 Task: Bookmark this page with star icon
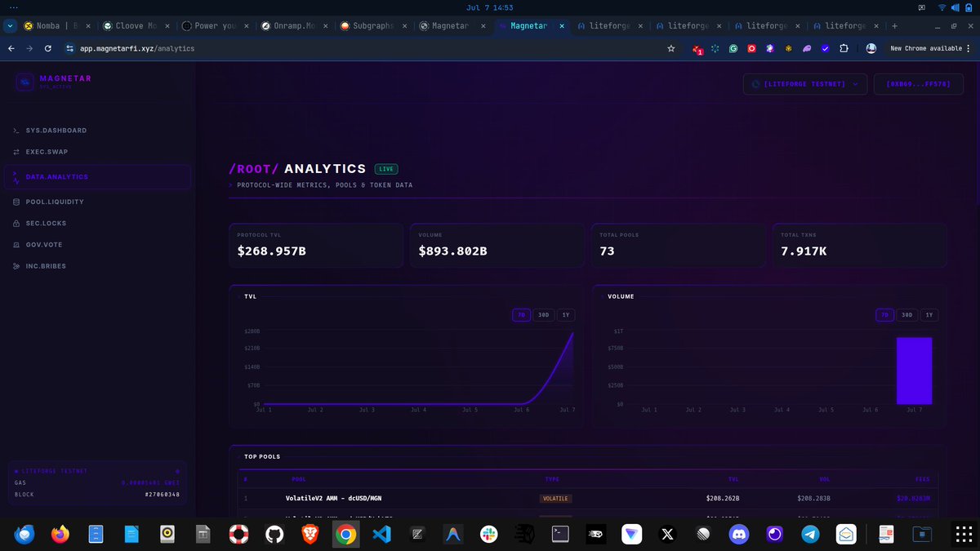point(671,48)
